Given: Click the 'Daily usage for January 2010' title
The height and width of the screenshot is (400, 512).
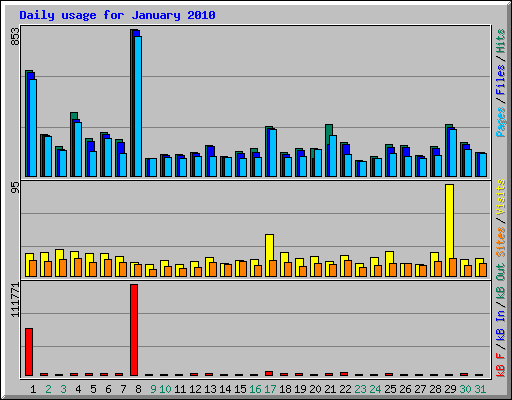Looking at the screenshot, I should (x=117, y=15).
